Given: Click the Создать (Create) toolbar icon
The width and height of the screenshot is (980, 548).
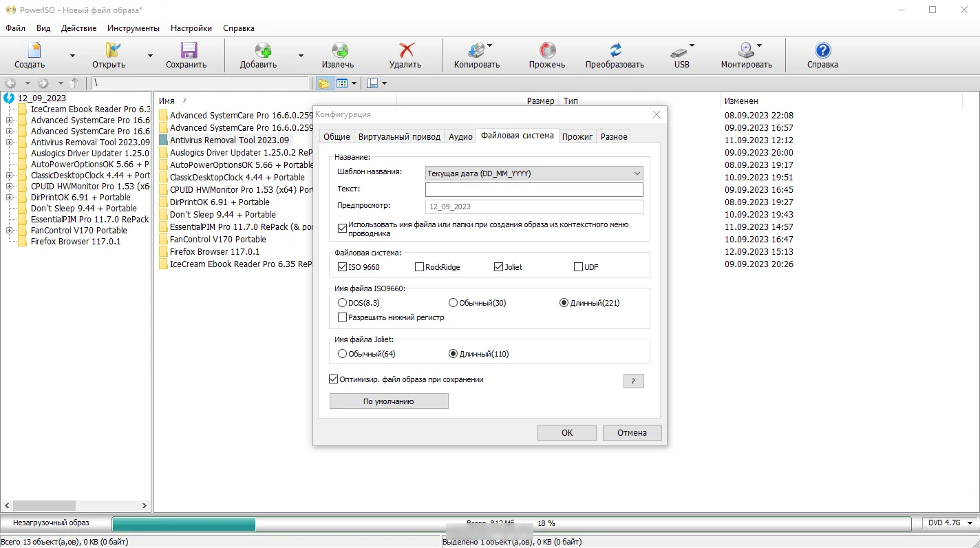Looking at the screenshot, I should click(x=34, y=50).
